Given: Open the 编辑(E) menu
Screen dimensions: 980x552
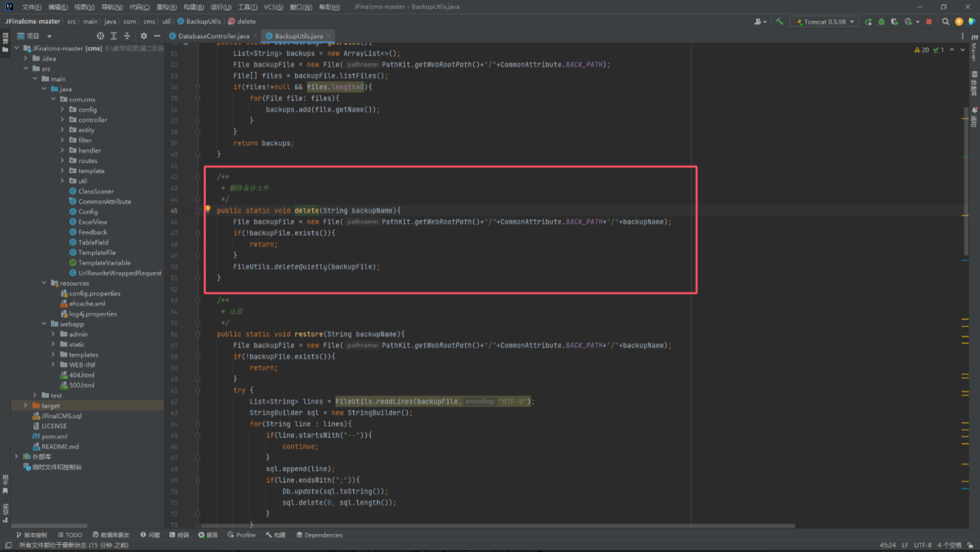Looking at the screenshot, I should click(x=58, y=7).
